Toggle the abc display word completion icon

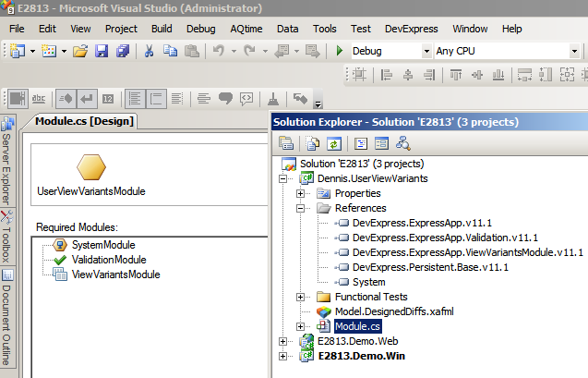tap(39, 99)
